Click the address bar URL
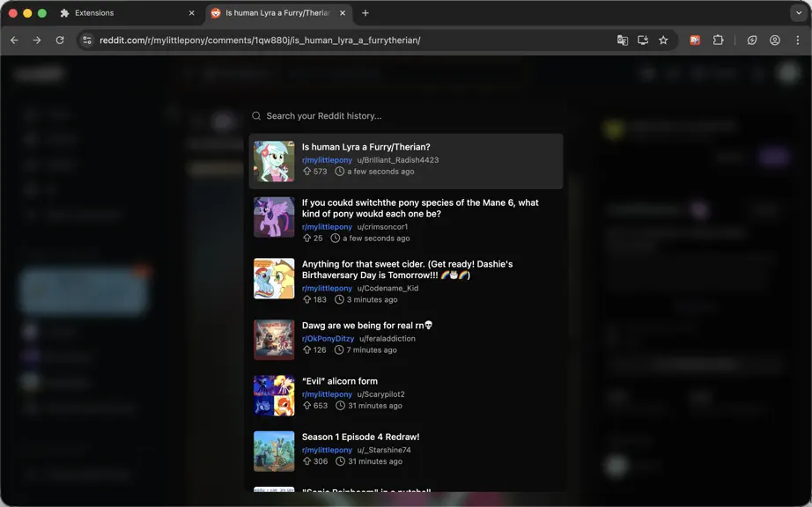The height and width of the screenshot is (507, 812). pyautogui.click(x=260, y=40)
